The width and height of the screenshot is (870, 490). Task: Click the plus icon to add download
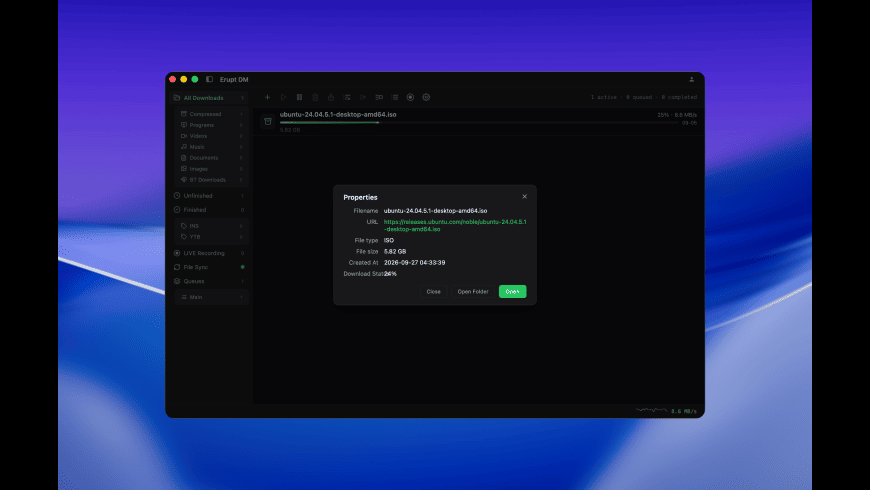click(267, 97)
